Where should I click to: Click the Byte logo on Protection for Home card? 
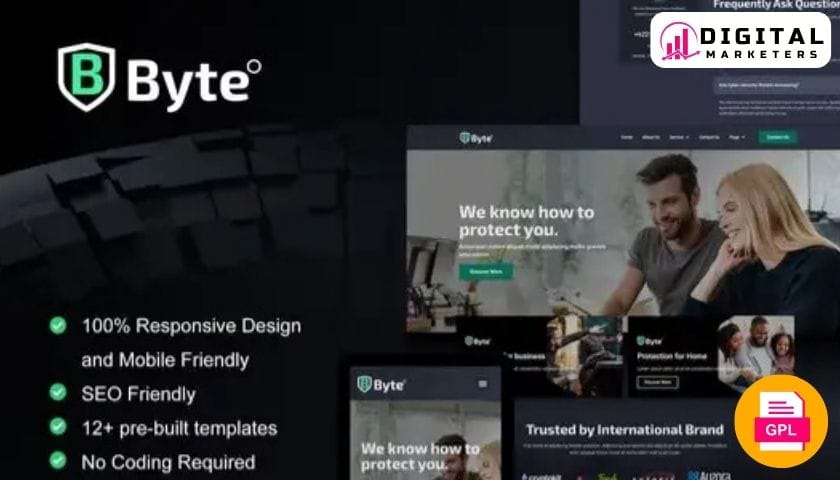pos(649,341)
